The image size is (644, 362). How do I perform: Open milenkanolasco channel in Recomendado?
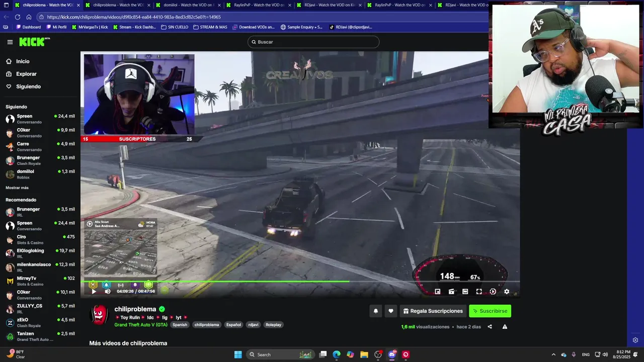click(x=40, y=267)
